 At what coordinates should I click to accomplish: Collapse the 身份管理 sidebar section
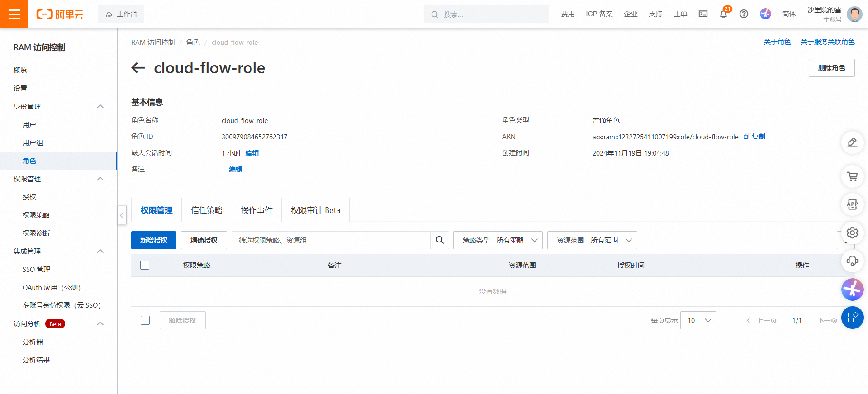click(100, 106)
